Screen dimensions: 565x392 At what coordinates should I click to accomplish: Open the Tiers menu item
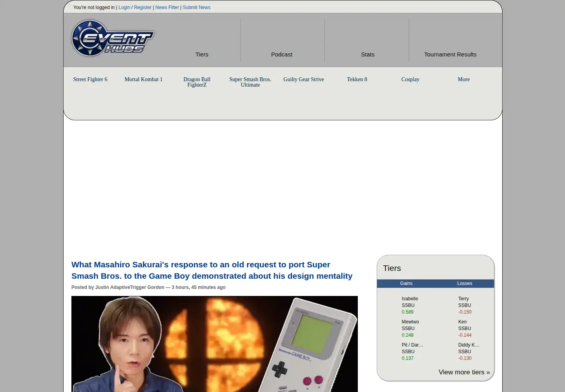[202, 54]
